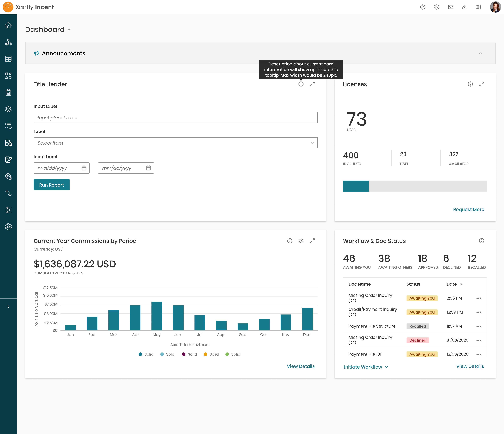Toggle the info tooltip on Licenses card
Screen dimensions: 504x434
[470, 84]
